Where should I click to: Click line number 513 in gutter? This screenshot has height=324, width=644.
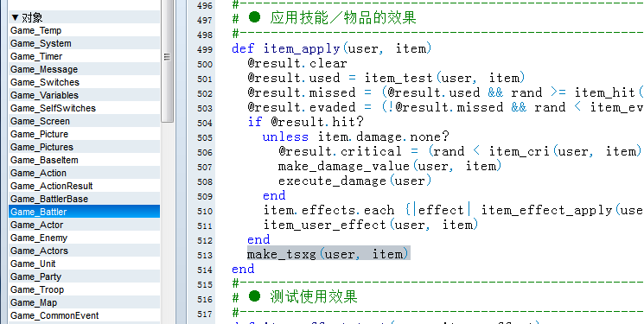205,256
